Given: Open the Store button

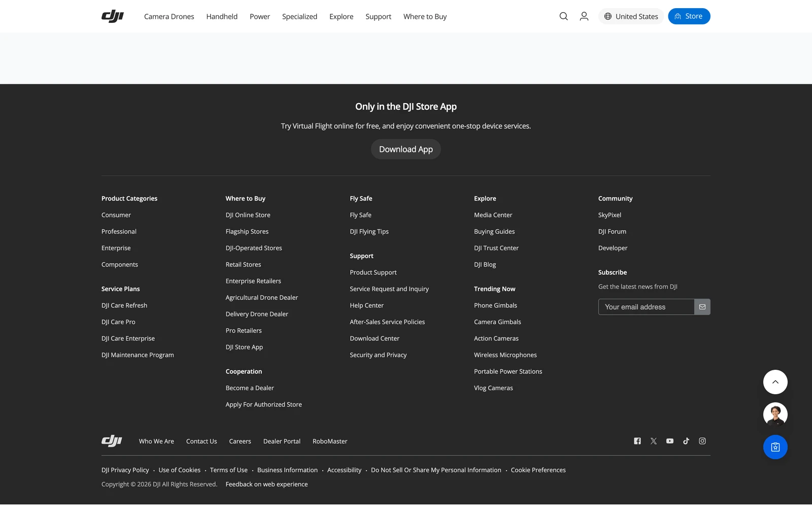Looking at the screenshot, I should 689,16.
